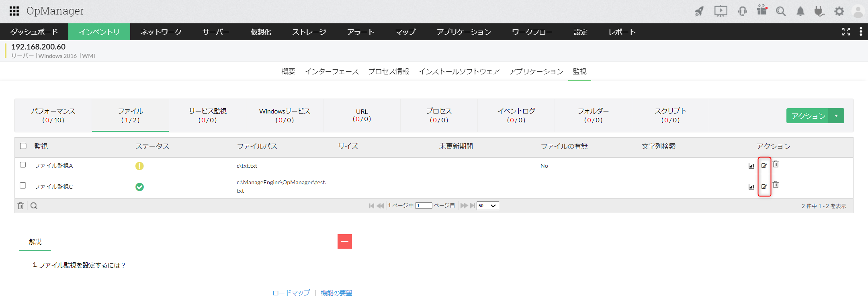Show graph for ファイル監視C
The height and width of the screenshot is (303, 868).
pos(751,187)
